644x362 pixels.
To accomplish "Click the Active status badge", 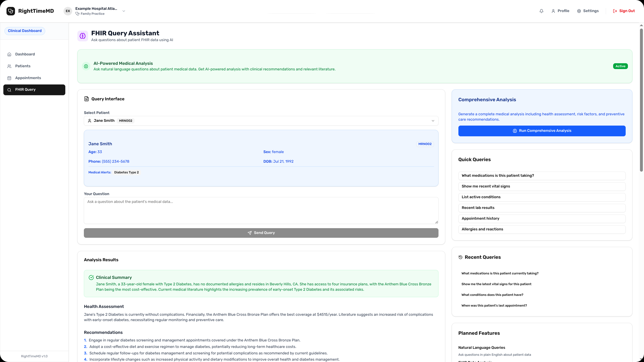I will 620,66.
